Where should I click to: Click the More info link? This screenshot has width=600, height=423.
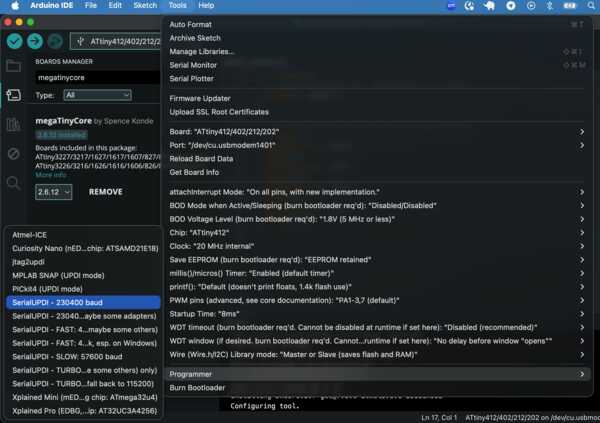point(51,175)
